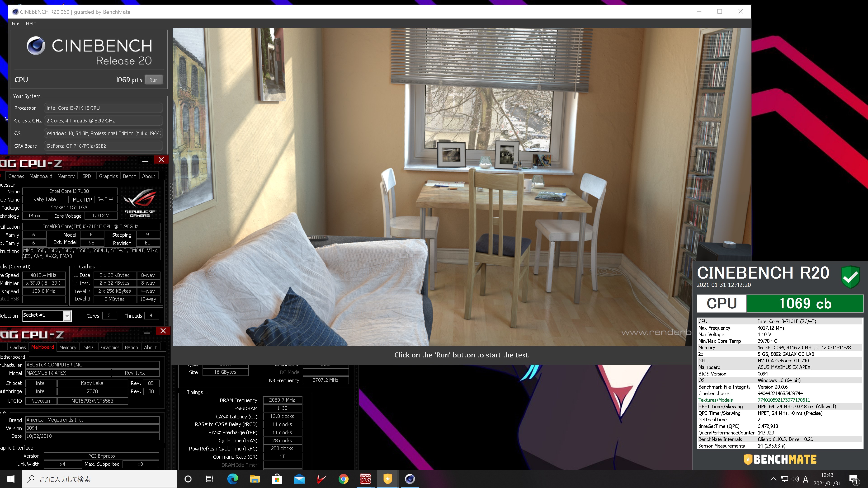This screenshot has height=488, width=868.
Task: Open the Help menu in Cinebench
Action: (x=31, y=23)
